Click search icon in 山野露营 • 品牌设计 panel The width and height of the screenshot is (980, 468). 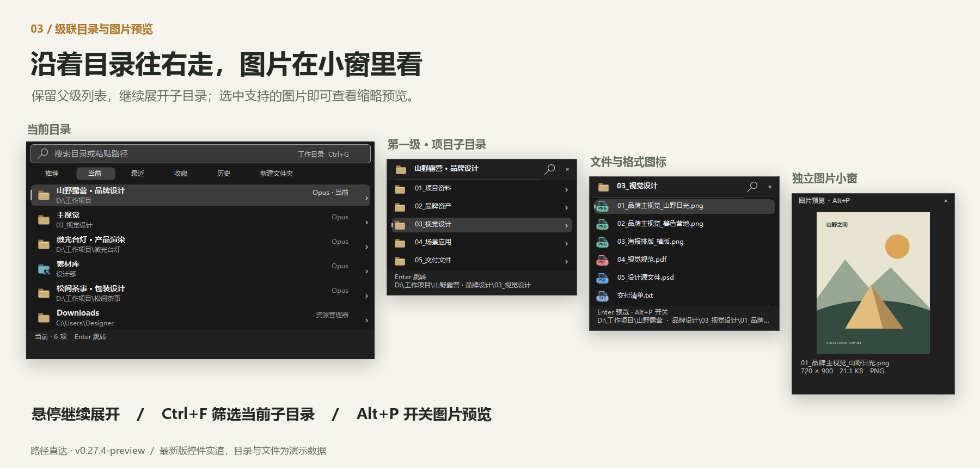point(550,169)
